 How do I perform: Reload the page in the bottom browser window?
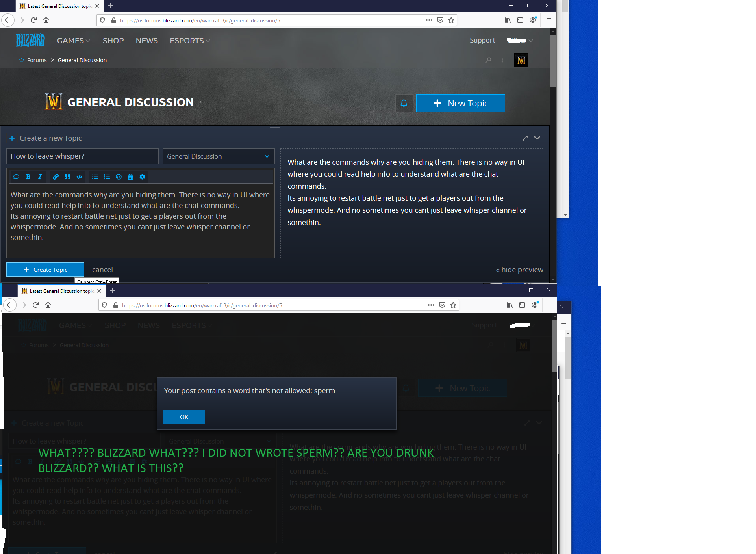35,305
